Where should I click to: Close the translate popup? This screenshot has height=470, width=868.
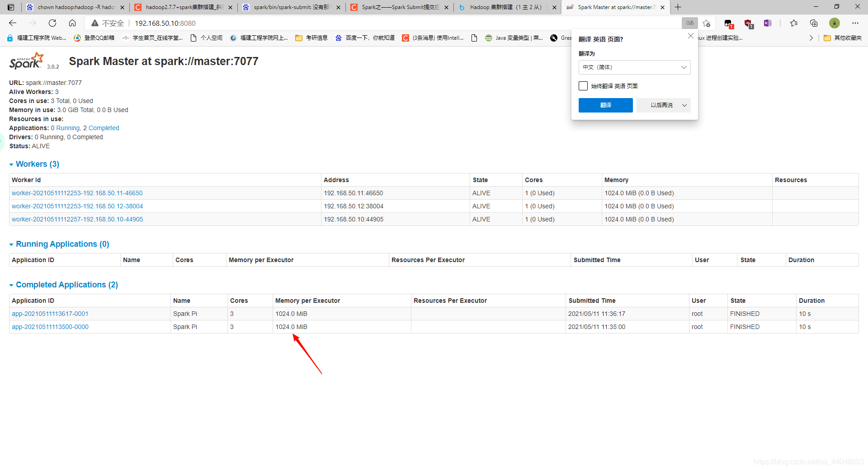[690, 36]
